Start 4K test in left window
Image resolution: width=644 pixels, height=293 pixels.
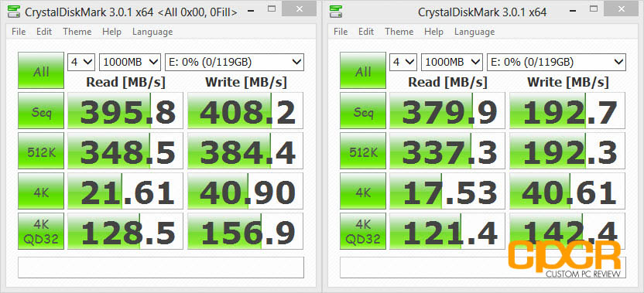click(x=41, y=191)
